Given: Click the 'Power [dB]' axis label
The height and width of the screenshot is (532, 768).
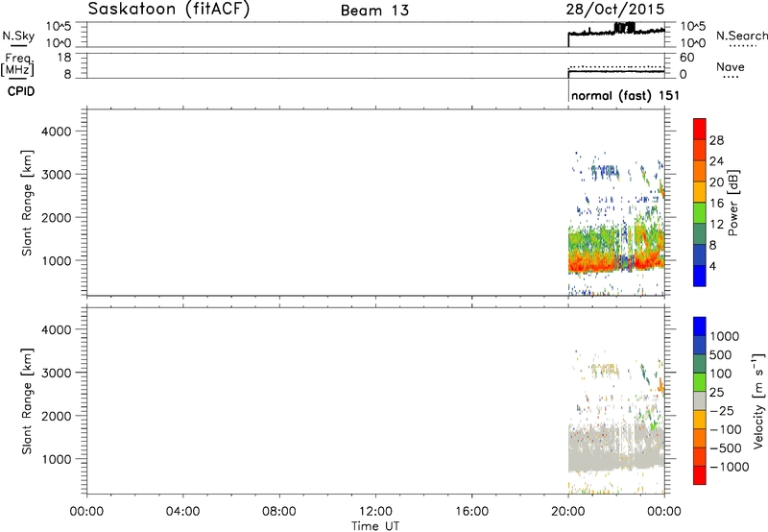Looking at the screenshot, I should click(732, 203).
